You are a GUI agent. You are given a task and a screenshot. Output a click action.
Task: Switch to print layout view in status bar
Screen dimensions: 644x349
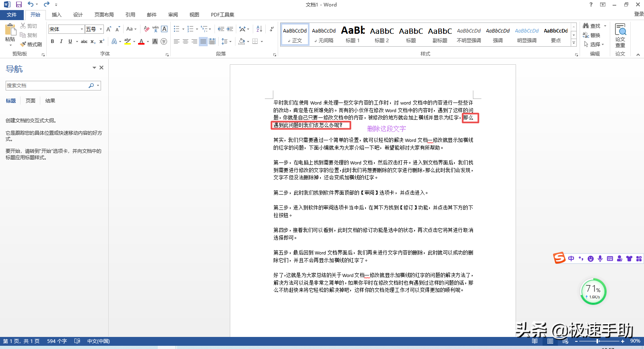[x=550, y=341]
